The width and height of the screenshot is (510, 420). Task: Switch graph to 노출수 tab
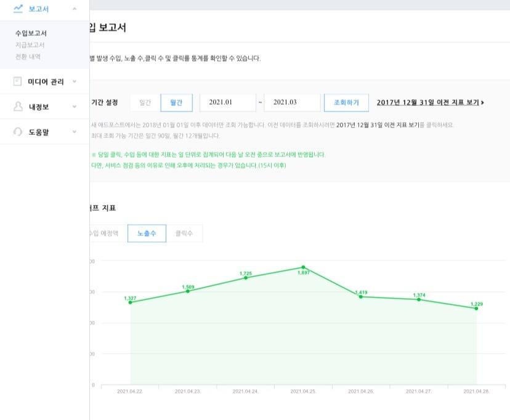(x=147, y=234)
